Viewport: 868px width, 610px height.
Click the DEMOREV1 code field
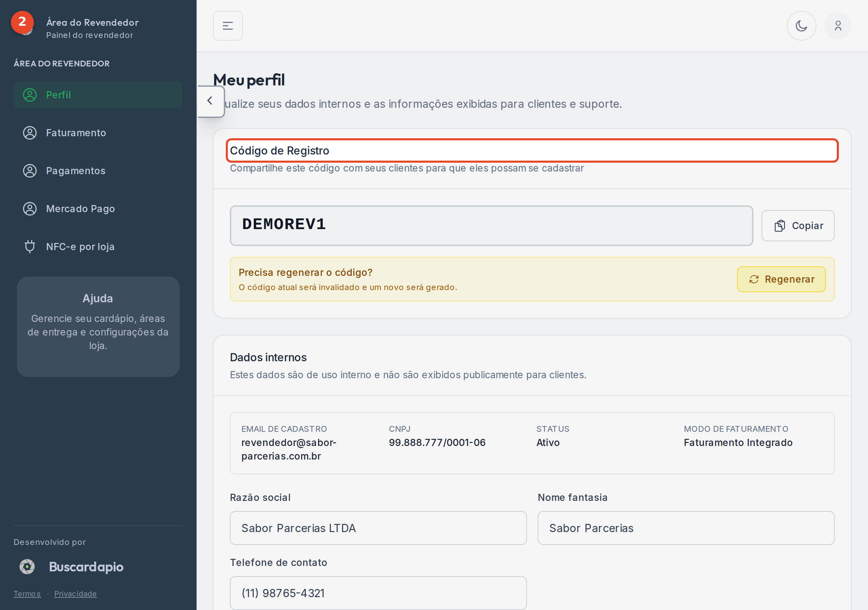[491, 226]
